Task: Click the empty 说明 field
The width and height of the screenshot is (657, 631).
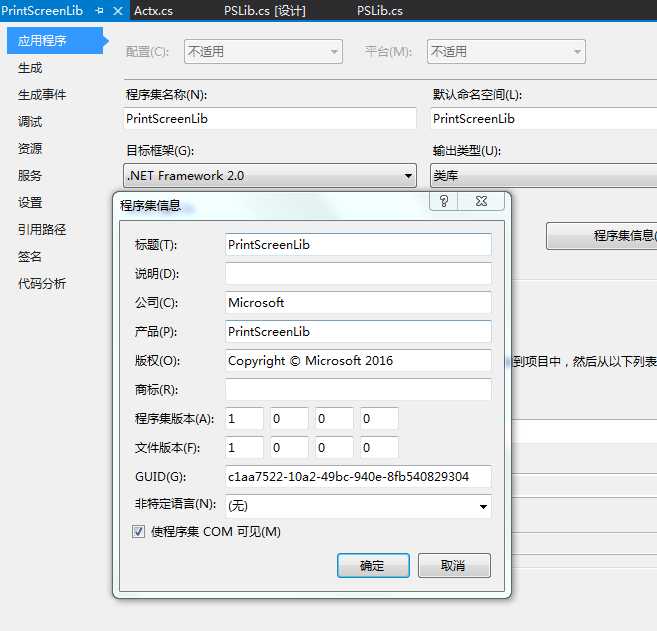Action: 358,274
